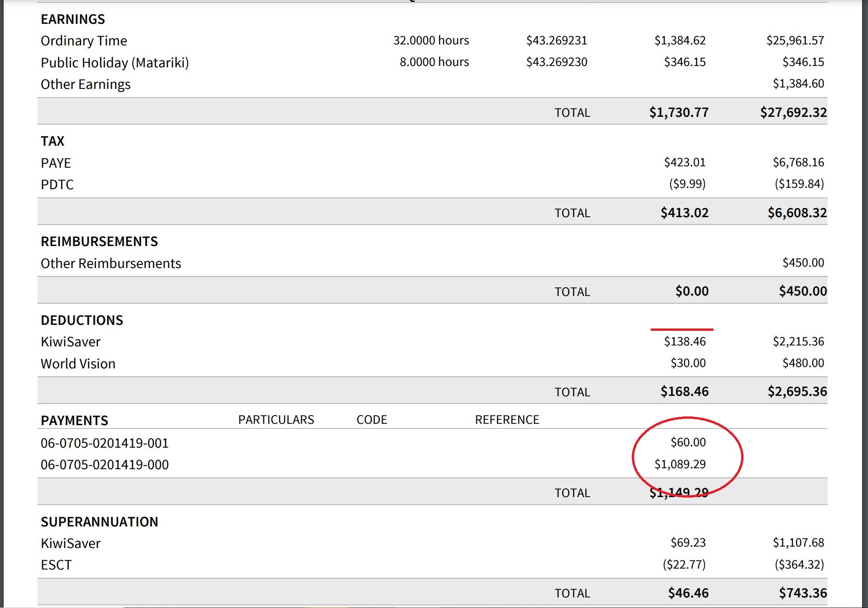Click the 32.0000 hours value
868x608 pixels.
tap(431, 40)
